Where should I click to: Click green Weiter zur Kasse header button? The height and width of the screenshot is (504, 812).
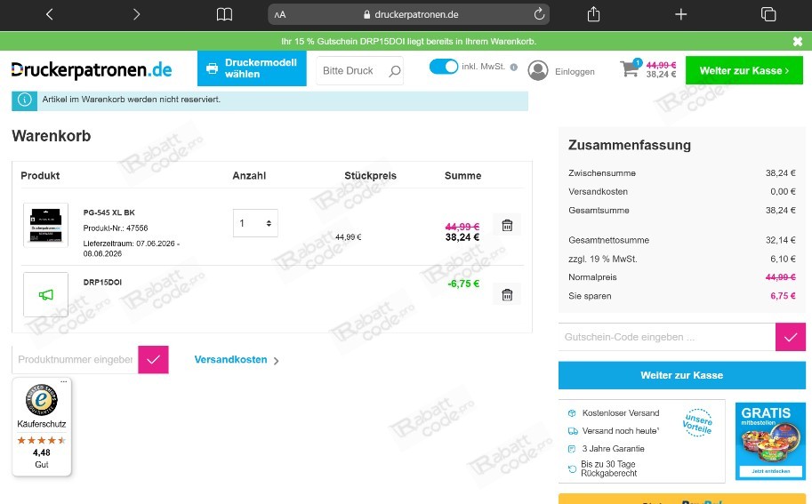pos(744,70)
